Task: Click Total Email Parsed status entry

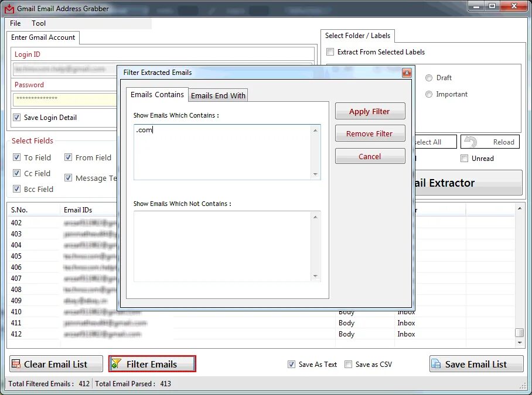Action: pyautogui.click(x=133, y=383)
